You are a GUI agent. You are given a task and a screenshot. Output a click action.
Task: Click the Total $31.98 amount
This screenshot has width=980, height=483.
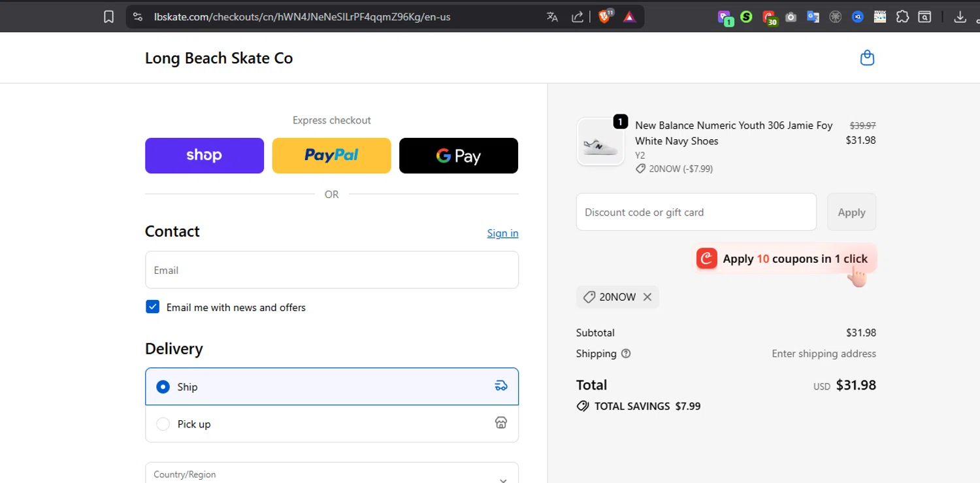click(x=856, y=385)
